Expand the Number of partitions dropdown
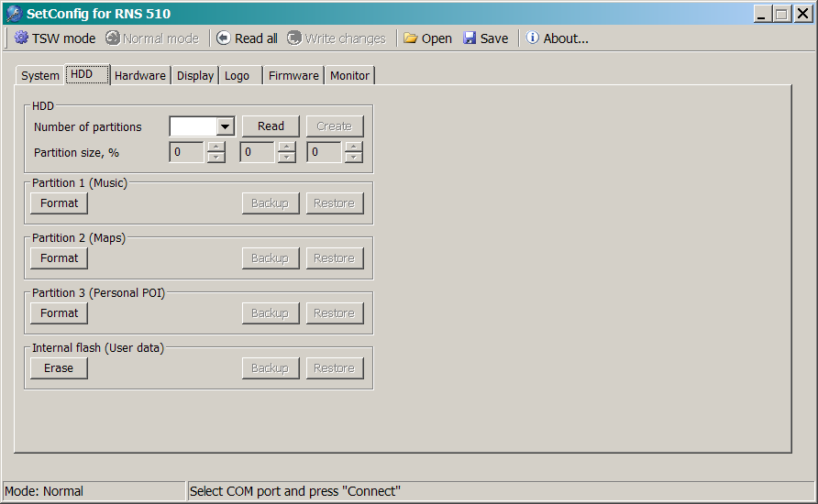The height and width of the screenshot is (504, 818). click(225, 126)
